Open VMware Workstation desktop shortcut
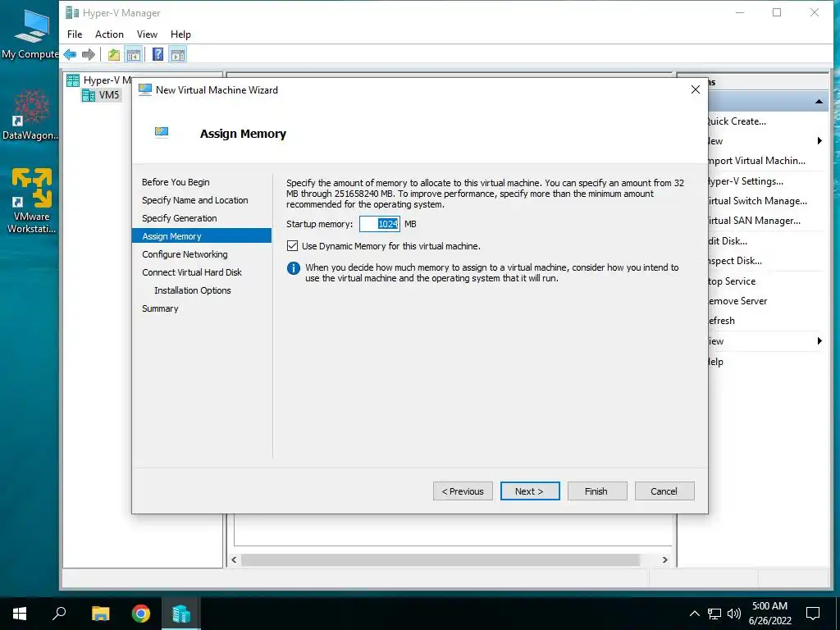 (x=31, y=201)
